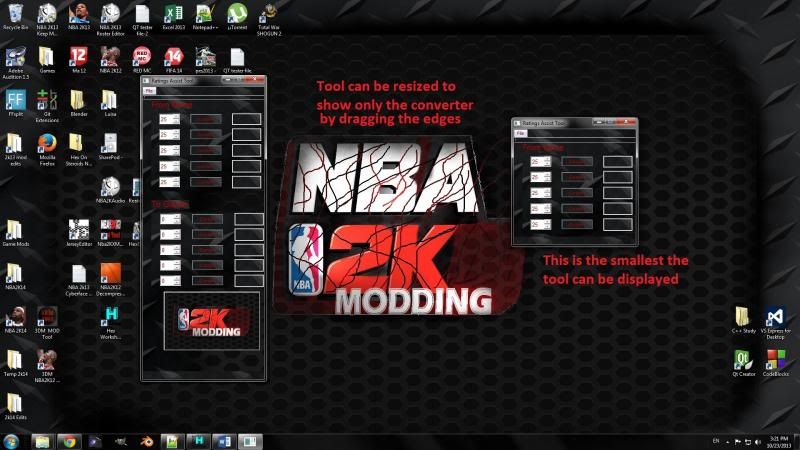Open File Explorer from the taskbar

pos(42,442)
